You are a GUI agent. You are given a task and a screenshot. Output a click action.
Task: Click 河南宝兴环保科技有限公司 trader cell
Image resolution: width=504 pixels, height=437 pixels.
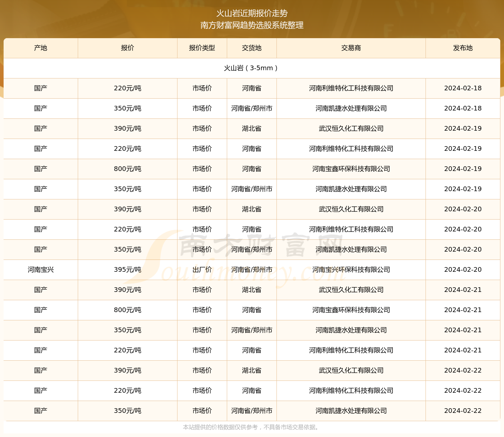[x=351, y=270]
